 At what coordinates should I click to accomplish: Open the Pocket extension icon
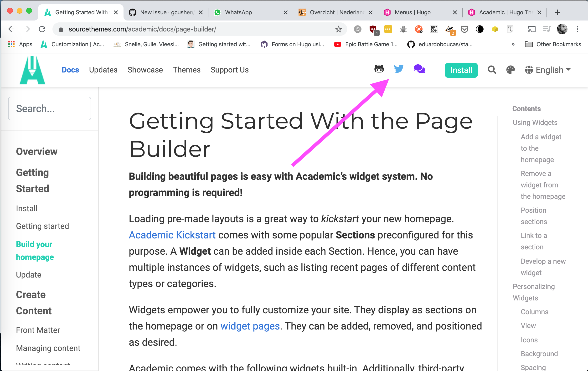tap(465, 29)
